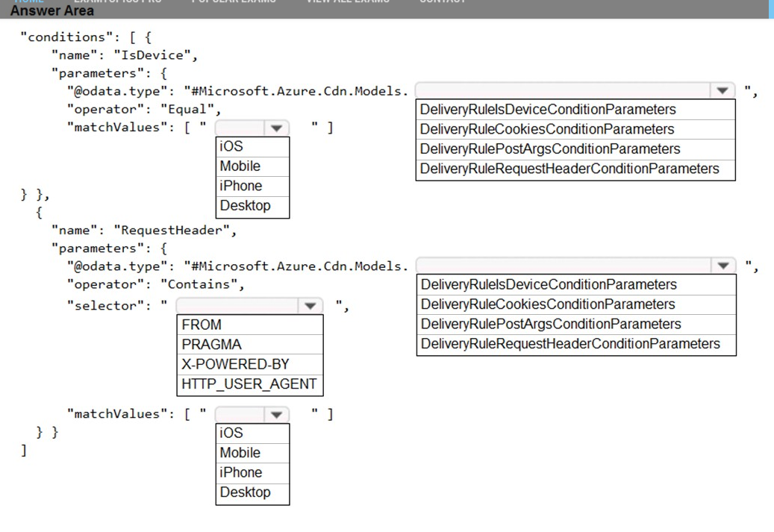Open the IsDevice odata.type dropdown arrow
Viewport: 774px width, 532px height.
point(722,91)
